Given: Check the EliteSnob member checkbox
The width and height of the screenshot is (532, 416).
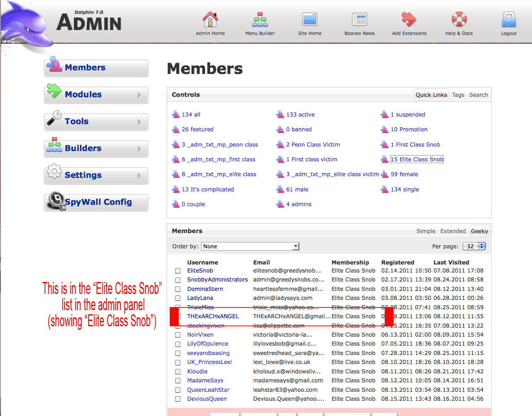Looking at the screenshot, I should tap(178, 271).
